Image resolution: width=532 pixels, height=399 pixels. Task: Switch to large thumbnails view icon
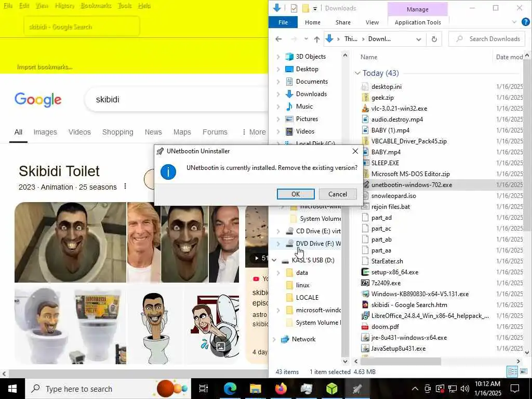523,372
